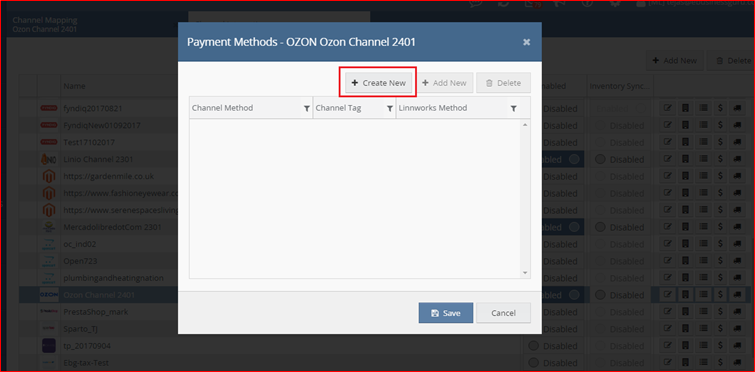Image resolution: width=755 pixels, height=372 pixels.
Task: Open truck icon for Ebg-tax-Test row
Action: click(x=737, y=363)
